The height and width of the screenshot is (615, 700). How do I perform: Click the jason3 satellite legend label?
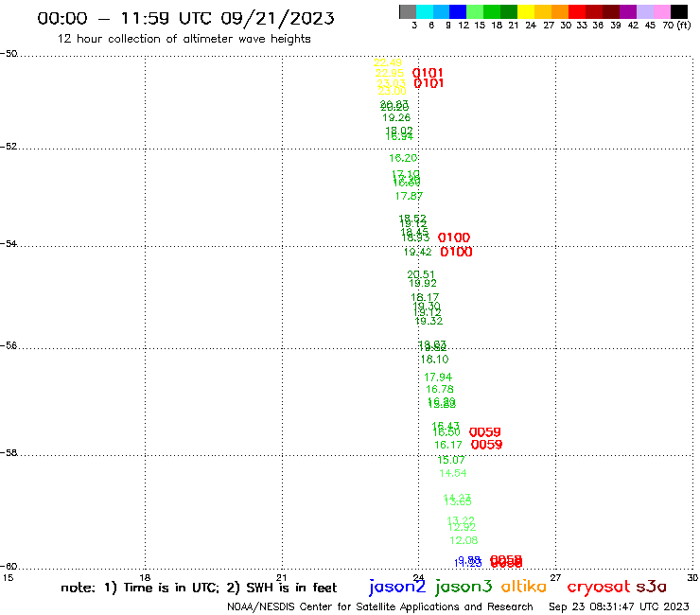pos(464,587)
